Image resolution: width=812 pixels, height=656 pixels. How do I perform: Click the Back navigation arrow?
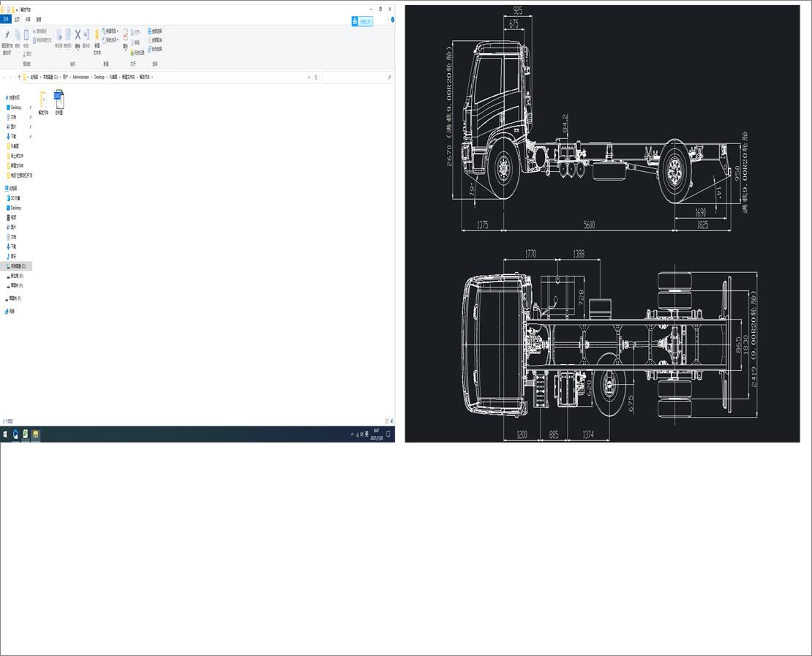4,77
